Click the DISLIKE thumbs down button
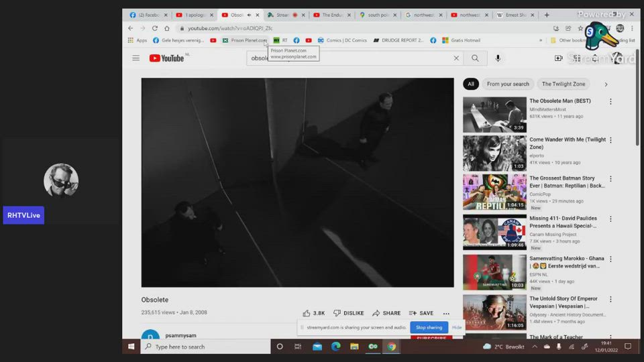Screen dimensions: 644x362 [x=348, y=313]
